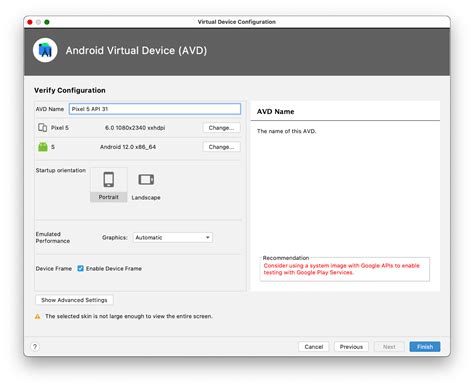The width and height of the screenshot is (474, 388).
Task: Click Change button for Android 12.0 image
Action: click(x=221, y=147)
